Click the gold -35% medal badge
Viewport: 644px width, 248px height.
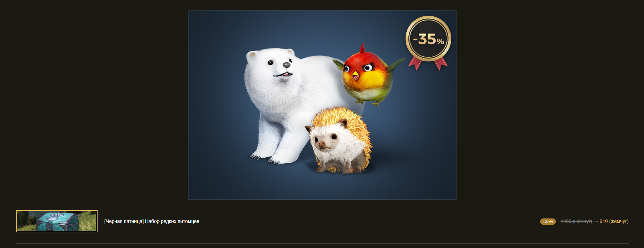point(428,39)
